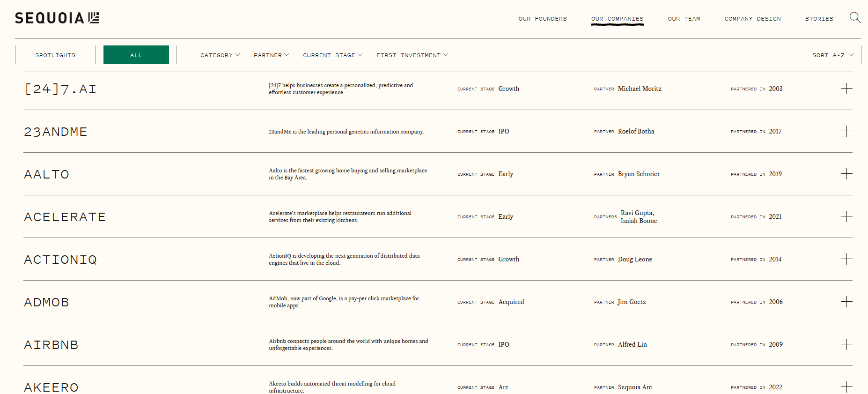Image resolution: width=868 pixels, height=394 pixels.
Task: Click the IPO stage value for 23andMe
Action: [504, 131]
